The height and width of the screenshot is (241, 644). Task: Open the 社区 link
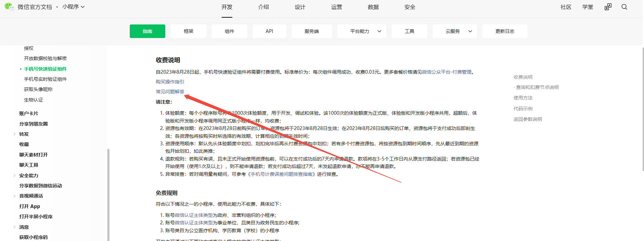tap(566, 7)
